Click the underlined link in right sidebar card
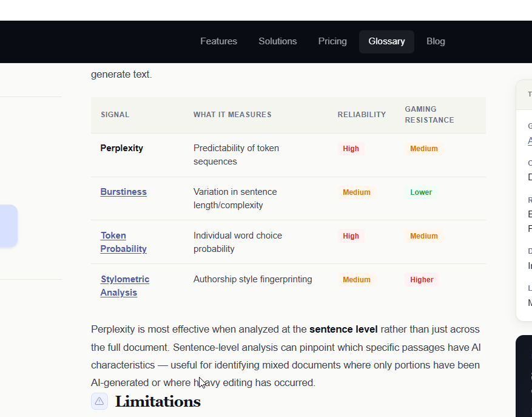 click(x=530, y=141)
